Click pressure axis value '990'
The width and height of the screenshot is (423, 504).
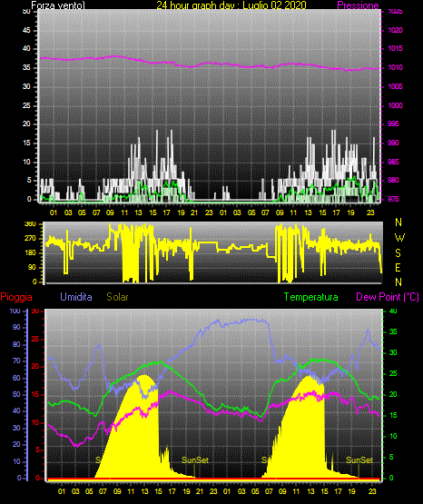coord(393,143)
